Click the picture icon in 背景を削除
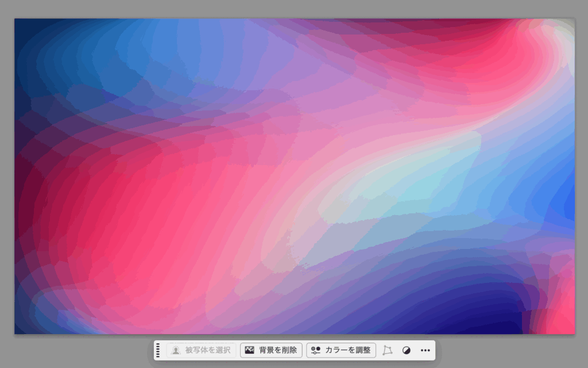This screenshot has width=588, height=368. (x=250, y=350)
